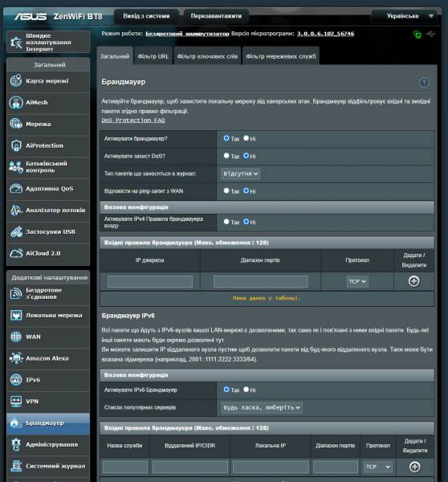Open Застосунки USB icon

coord(16,231)
